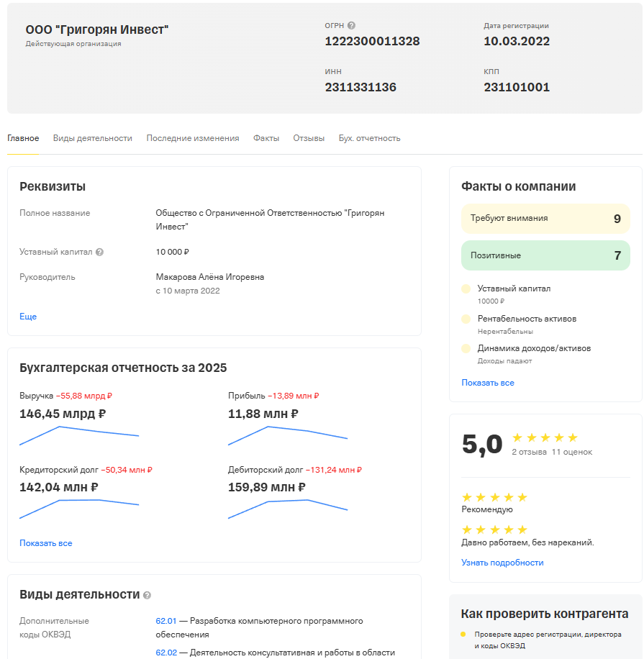Click the ИНН number 2311331136
The height and width of the screenshot is (659, 644).
coord(360,88)
